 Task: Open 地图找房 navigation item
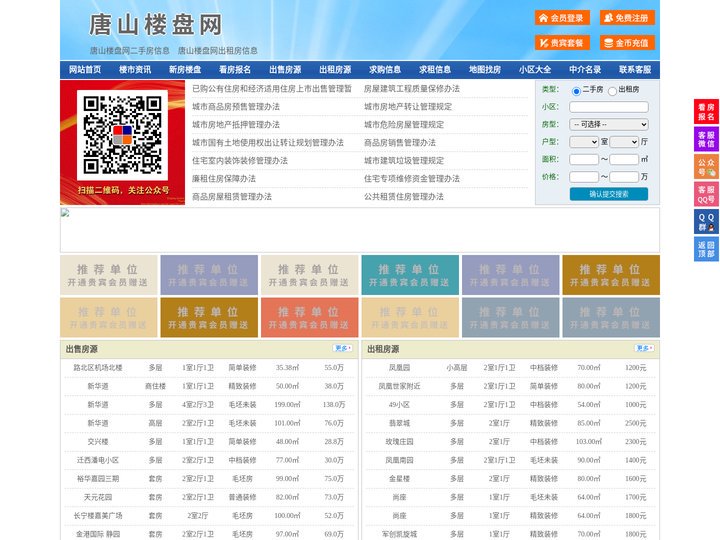[x=485, y=70]
